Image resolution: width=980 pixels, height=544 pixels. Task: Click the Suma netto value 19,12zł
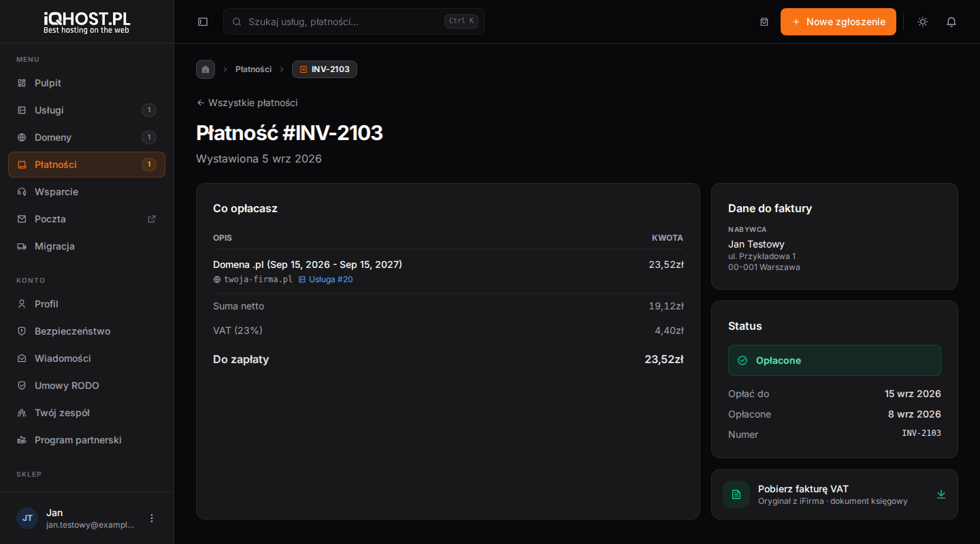666,306
